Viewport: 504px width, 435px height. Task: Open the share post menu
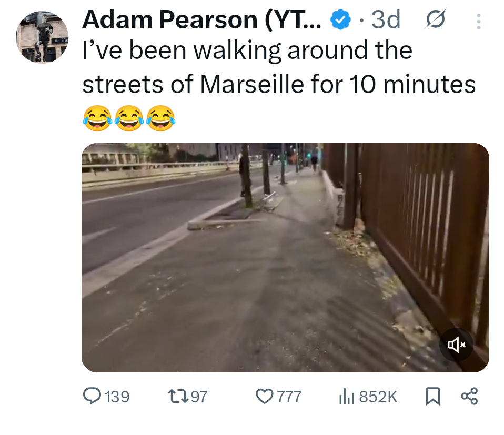click(469, 396)
